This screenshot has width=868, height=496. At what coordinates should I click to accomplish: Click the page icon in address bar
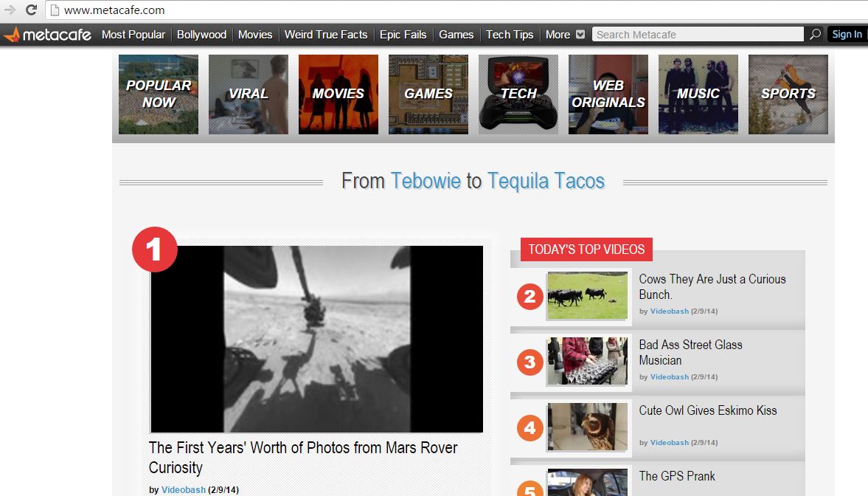(55, 10)
